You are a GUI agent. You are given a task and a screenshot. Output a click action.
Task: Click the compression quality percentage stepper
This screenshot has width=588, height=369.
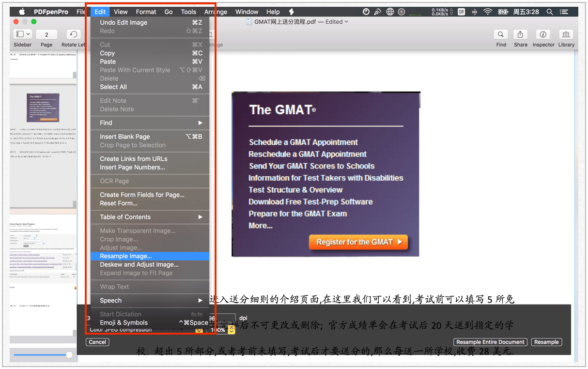point(232,330)
